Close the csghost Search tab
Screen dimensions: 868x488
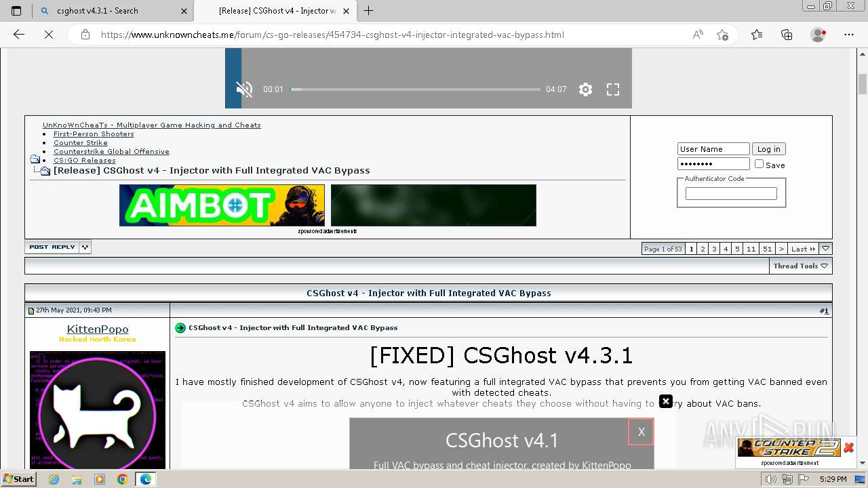[x=184, y=11]
